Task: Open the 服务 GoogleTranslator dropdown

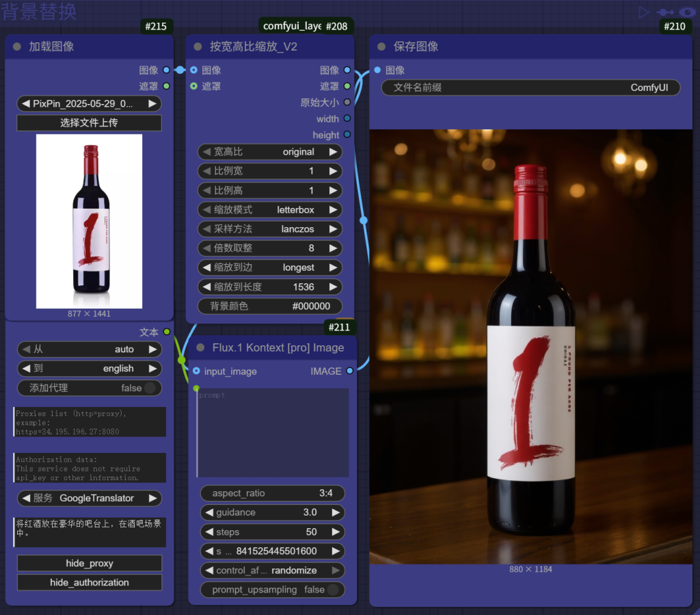Action: tap(89, 498)
